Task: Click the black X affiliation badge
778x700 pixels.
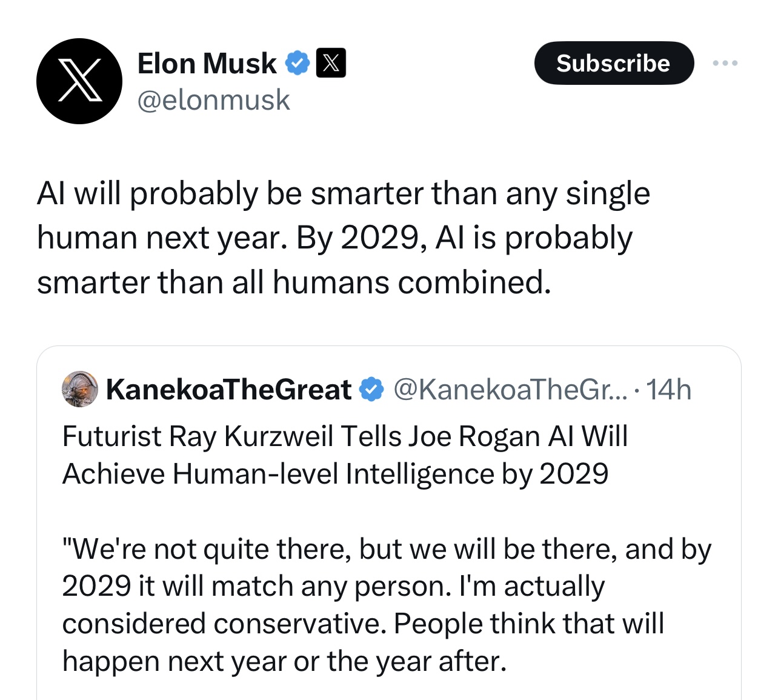Action: (x=331, y=63)
